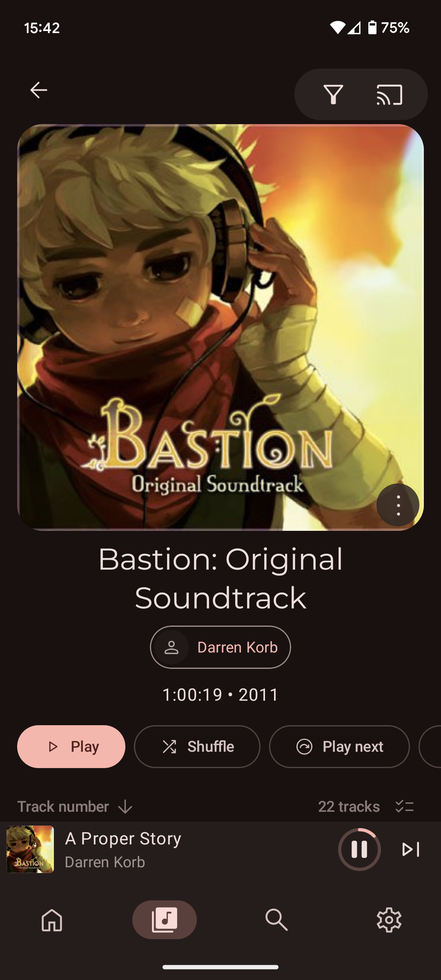The image size is (441, 980).
Task: Open the Search tab
Action: tap(276, 920)
